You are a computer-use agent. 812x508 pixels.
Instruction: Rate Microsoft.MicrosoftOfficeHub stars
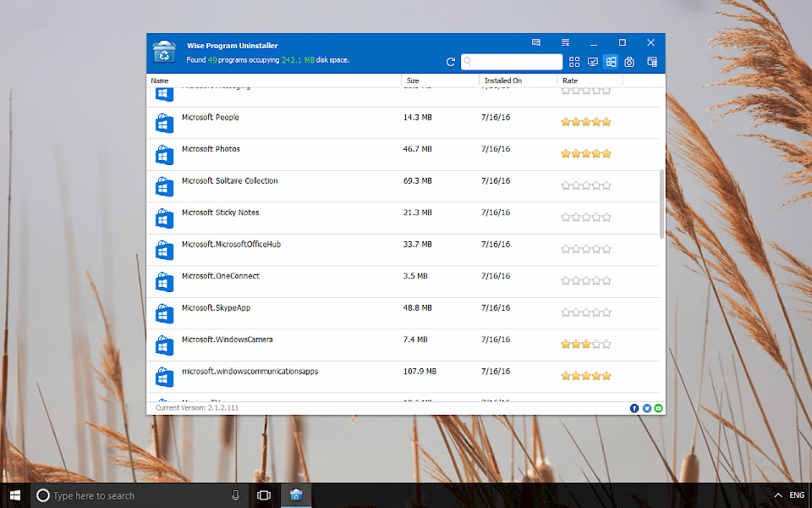coord(586,249)
